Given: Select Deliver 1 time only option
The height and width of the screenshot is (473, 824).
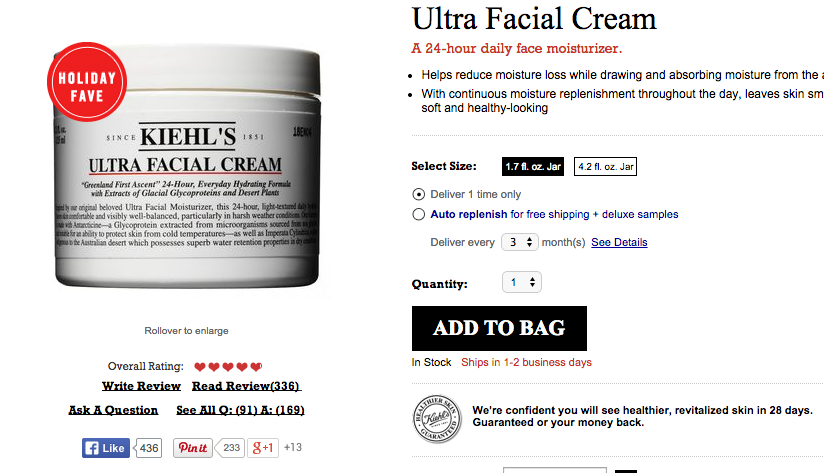Looking at the screenshot, I should (418, 194).
